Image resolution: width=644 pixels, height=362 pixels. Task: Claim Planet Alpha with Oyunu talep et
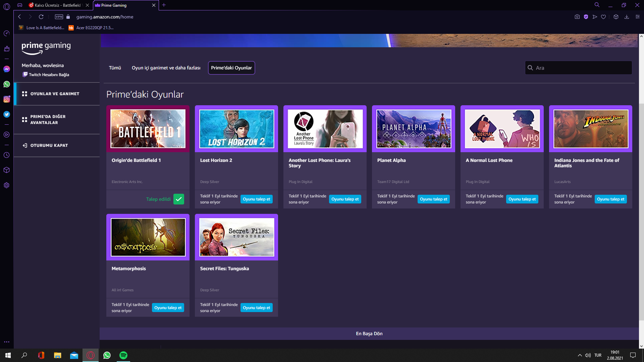[x=434, y=199]
